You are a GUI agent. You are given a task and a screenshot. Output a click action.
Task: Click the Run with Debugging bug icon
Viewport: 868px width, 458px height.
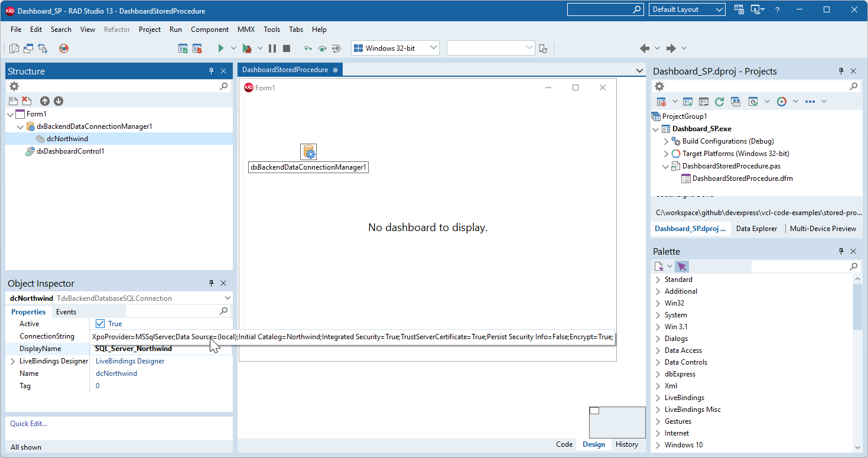[248, 48]
